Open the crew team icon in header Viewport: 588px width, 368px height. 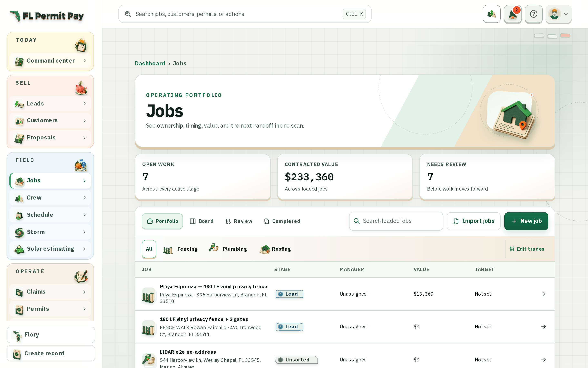tap(491, 14)
